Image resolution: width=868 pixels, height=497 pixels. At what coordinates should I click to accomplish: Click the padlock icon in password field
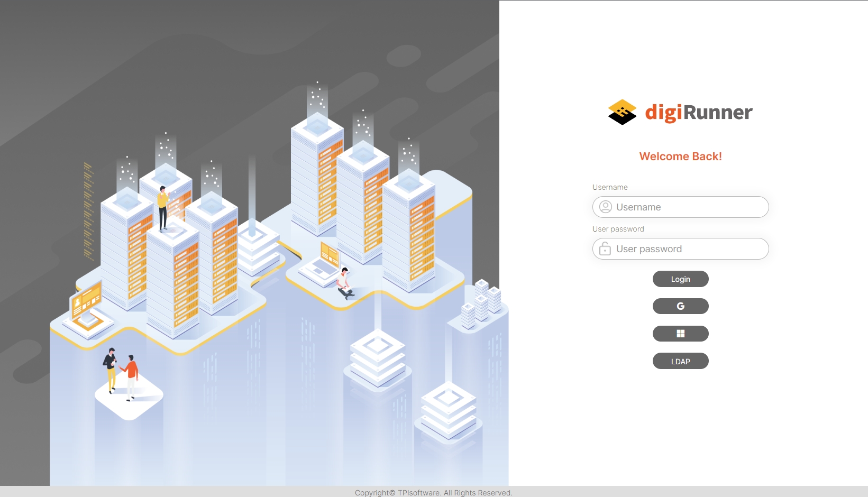pos(605,248)
